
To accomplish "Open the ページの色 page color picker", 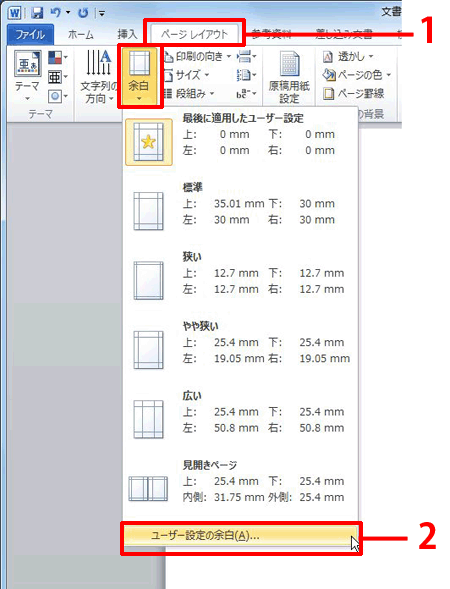I will [x=357, y=75].
